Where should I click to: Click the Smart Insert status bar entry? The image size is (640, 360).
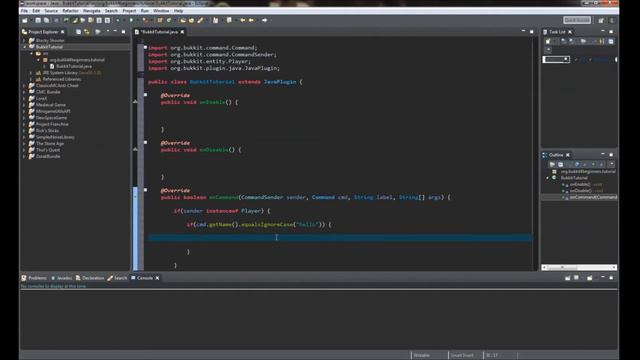click(x=462, y=356)
